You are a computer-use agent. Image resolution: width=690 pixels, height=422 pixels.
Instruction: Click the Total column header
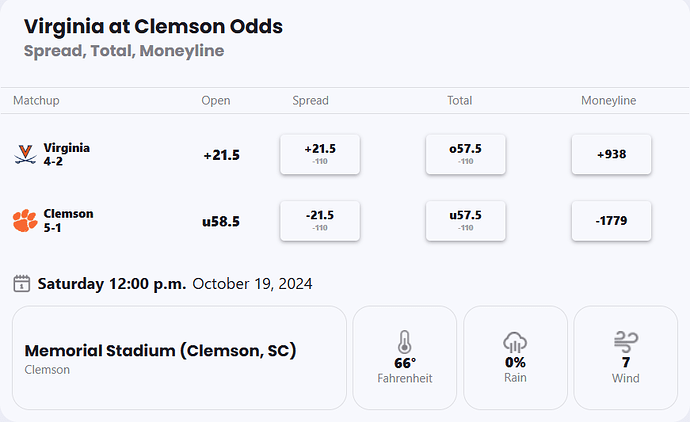click(460, 101)
